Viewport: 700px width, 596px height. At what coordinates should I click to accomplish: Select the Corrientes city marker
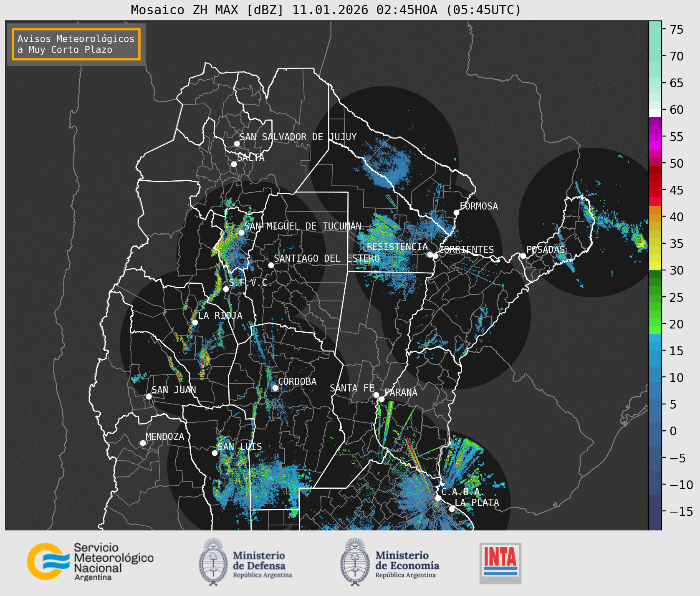point(435,256)
